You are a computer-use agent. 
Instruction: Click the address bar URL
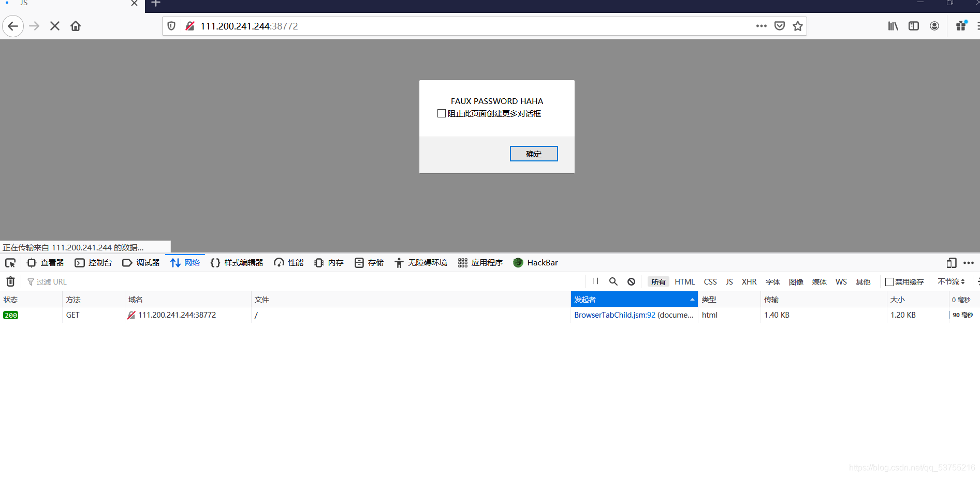249,26
